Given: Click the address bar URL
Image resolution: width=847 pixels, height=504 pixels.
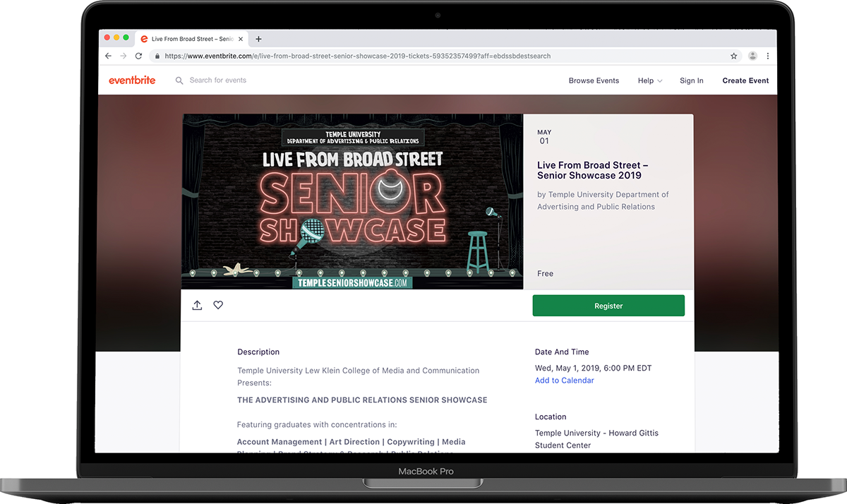Looking at the screenshot, I should (x=357, y=56).
